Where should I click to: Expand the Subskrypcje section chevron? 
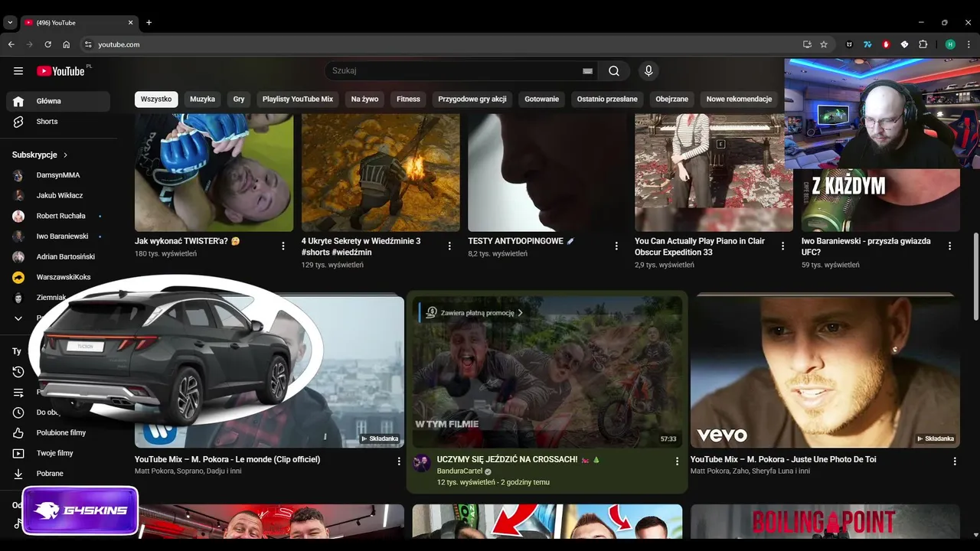coord(65,155)
